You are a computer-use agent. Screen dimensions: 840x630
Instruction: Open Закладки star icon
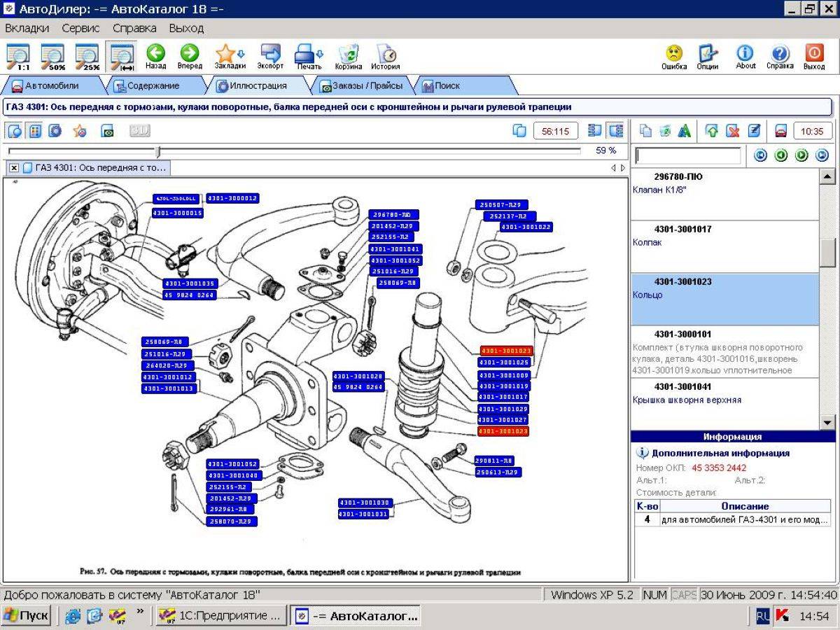tap(230, 57)
